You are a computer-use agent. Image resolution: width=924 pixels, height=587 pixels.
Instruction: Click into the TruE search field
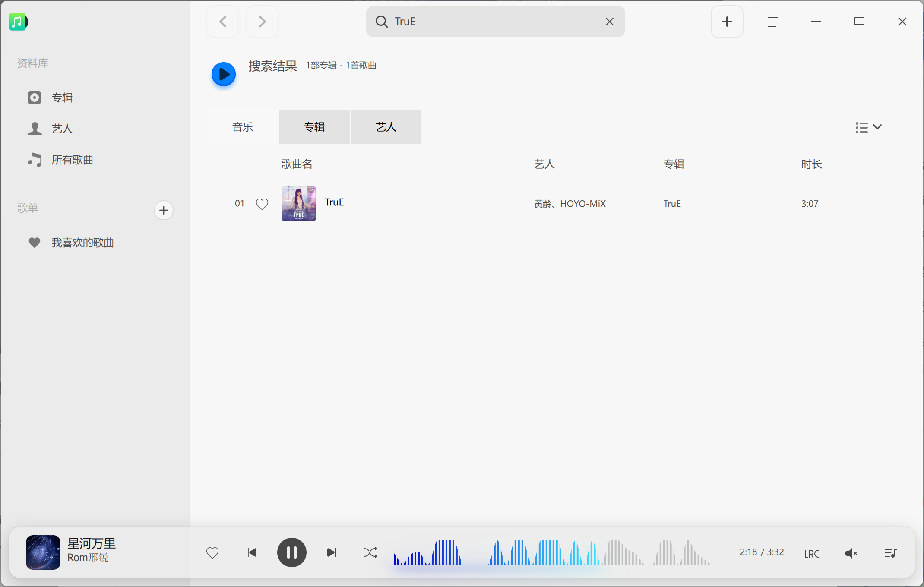[496, 22]
